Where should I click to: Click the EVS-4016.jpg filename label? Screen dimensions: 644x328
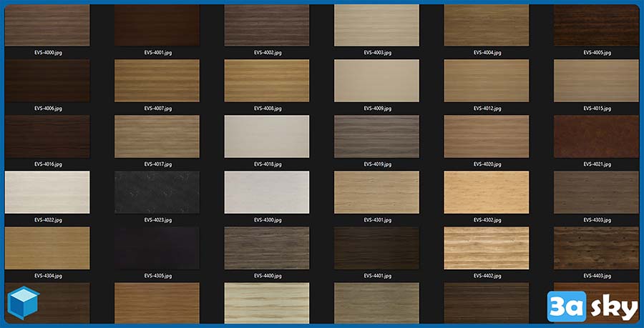(x=48, y=164)
